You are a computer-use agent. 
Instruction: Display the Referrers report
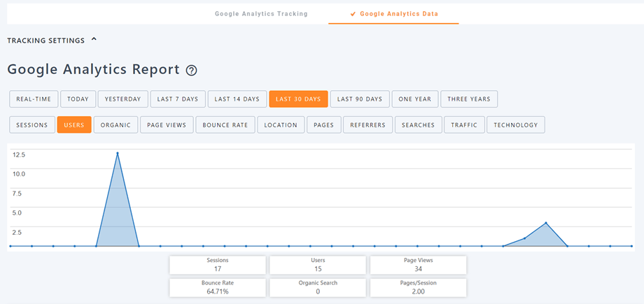pyautogui.click(x=367, y=125)
